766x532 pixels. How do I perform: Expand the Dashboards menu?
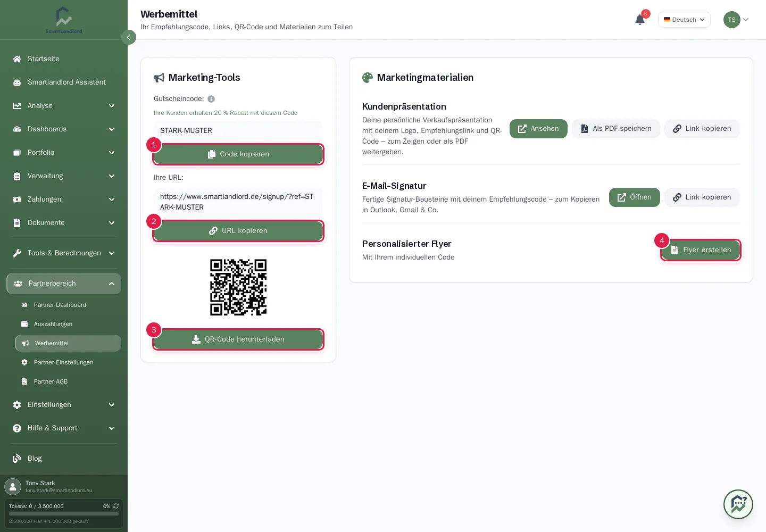[112, 129]
